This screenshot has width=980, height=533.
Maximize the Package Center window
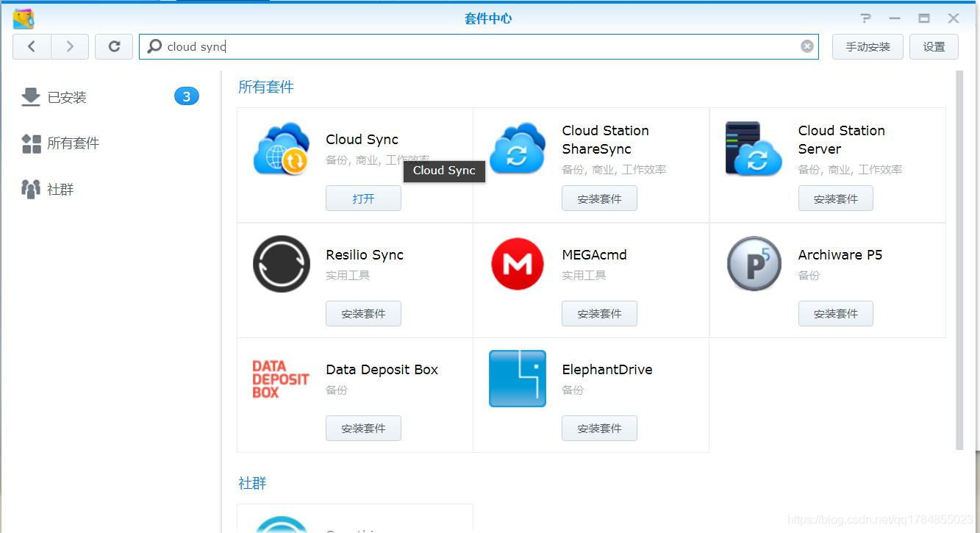924,18
